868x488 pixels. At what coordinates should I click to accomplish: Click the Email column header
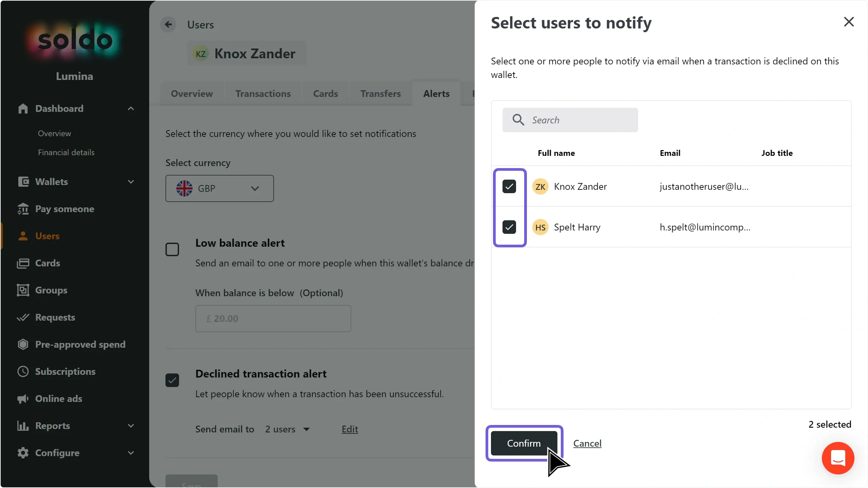[670, 153]
